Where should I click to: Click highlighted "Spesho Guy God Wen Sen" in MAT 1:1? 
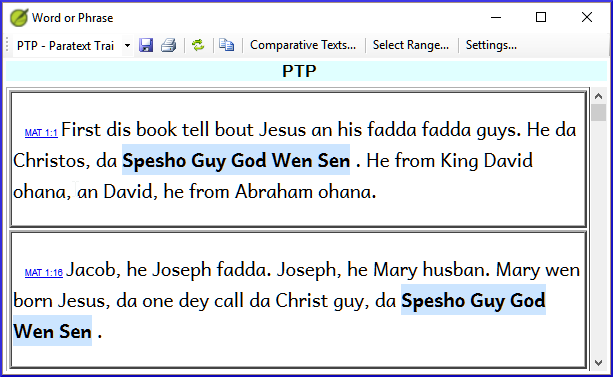coord(236,161)
